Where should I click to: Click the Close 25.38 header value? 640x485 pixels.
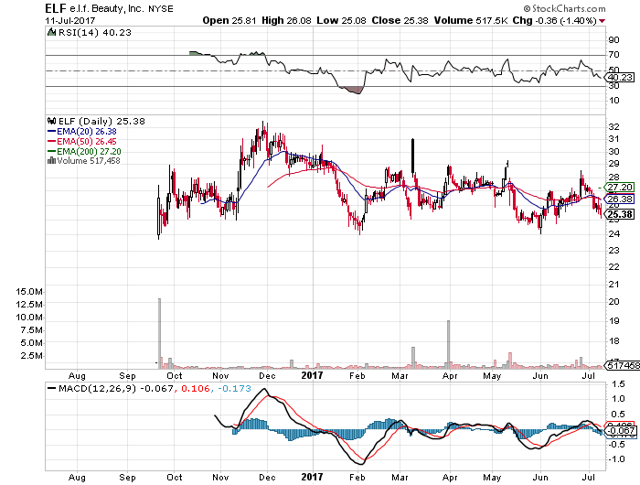click(x=400, y=20)
